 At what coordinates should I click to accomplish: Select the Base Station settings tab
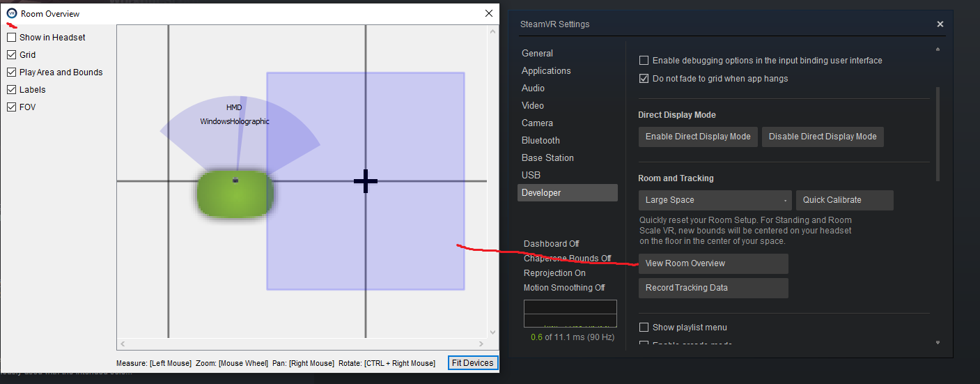pos(547,158)
